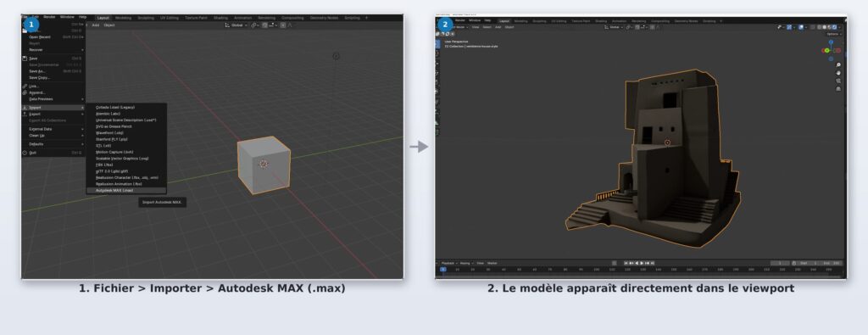Choose Stanford PLY (.ply) import entry
Screen dimensions: 868x335
coord(126,139)
